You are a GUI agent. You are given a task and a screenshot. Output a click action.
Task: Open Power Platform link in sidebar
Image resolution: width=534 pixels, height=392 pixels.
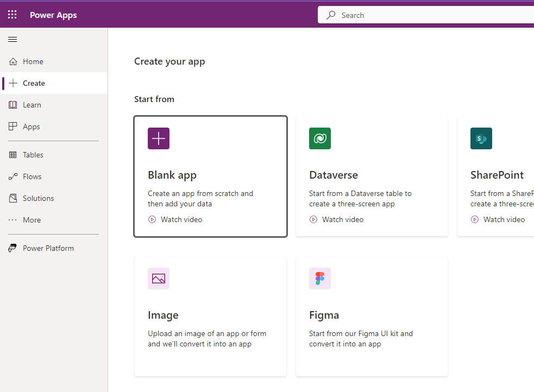pos(54,249)
